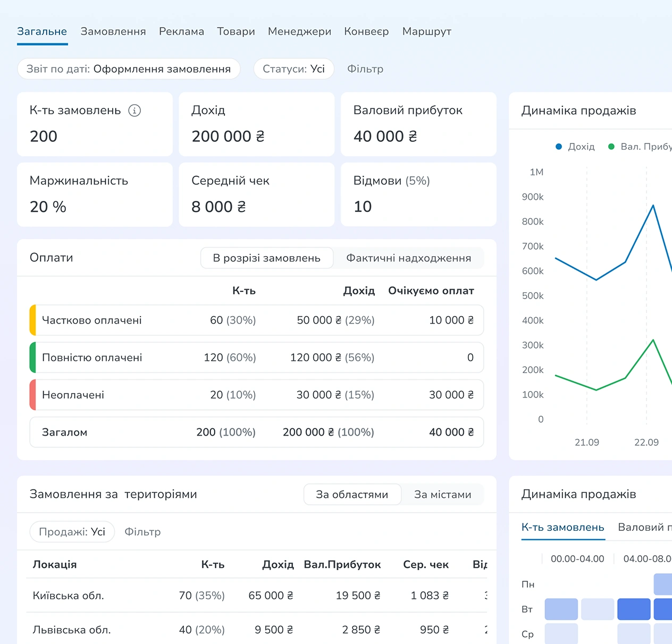Click the Київська обл. row

pos(257,596)
